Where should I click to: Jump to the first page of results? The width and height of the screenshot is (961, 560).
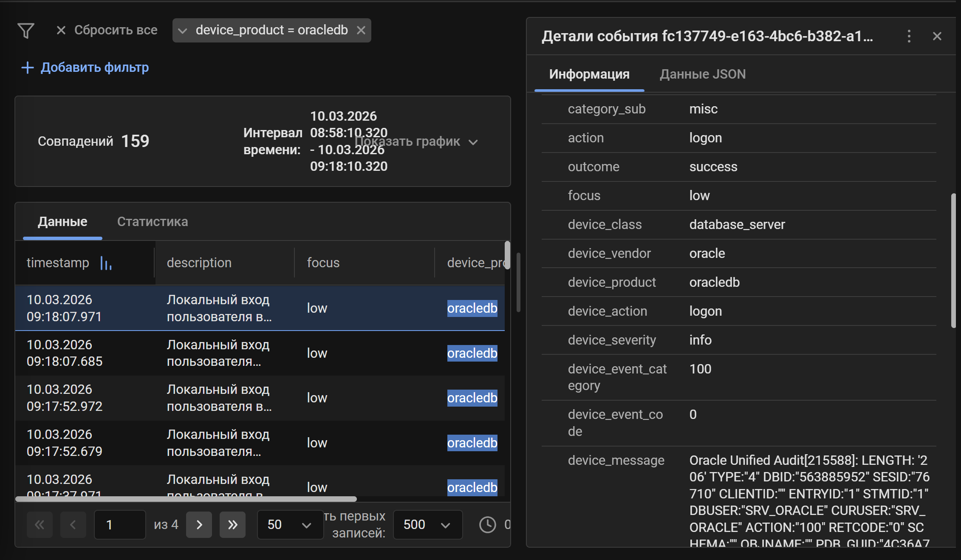[40, 525]
